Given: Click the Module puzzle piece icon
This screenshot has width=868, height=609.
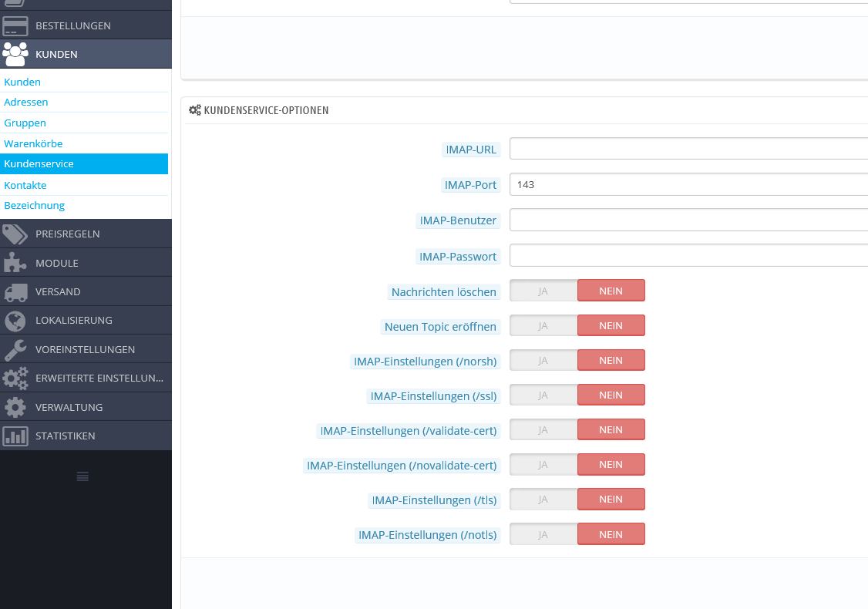Looking at the screenshot, I should coord(15,263).
